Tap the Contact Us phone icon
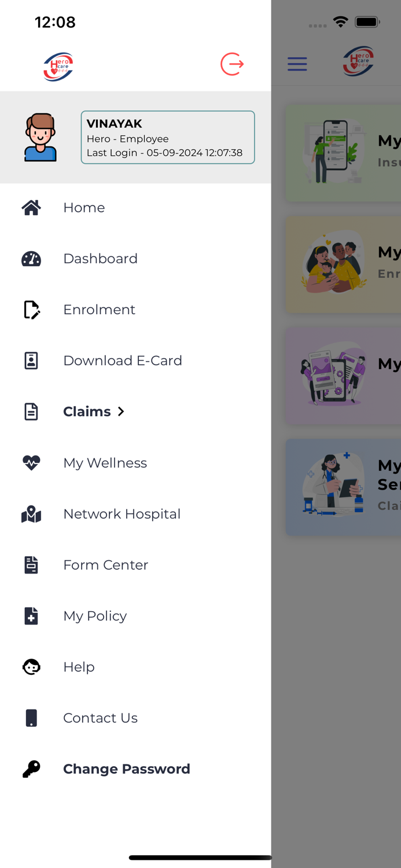The height and width of the screenshot is (868, 401). [x=31, y=718]
